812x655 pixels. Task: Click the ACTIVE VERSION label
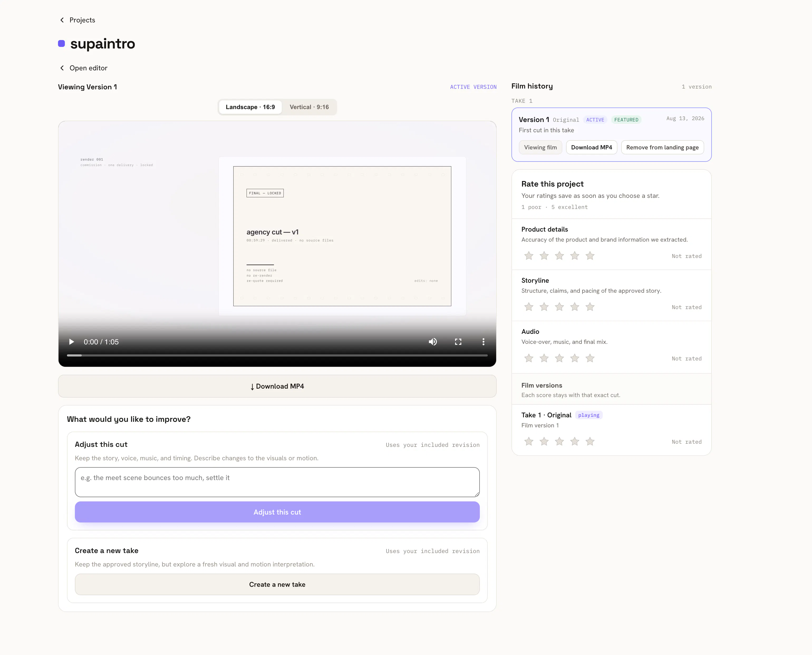[x=473, y=87]
